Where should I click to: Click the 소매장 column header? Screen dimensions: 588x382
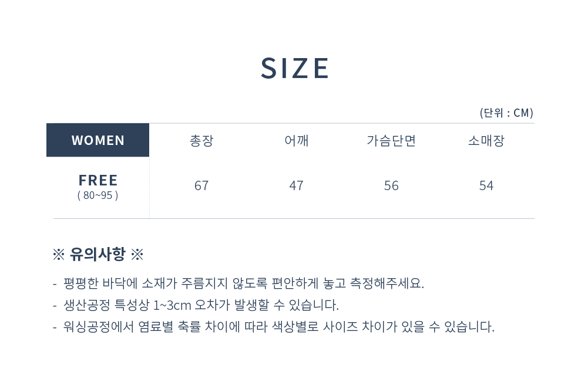coord(486,141)
